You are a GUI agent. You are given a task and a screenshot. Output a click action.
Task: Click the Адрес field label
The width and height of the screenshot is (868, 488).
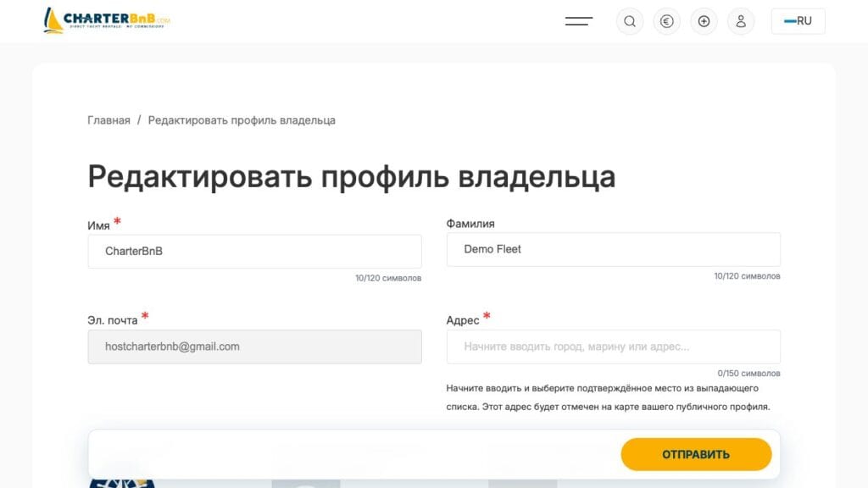[x=462, y=320]
